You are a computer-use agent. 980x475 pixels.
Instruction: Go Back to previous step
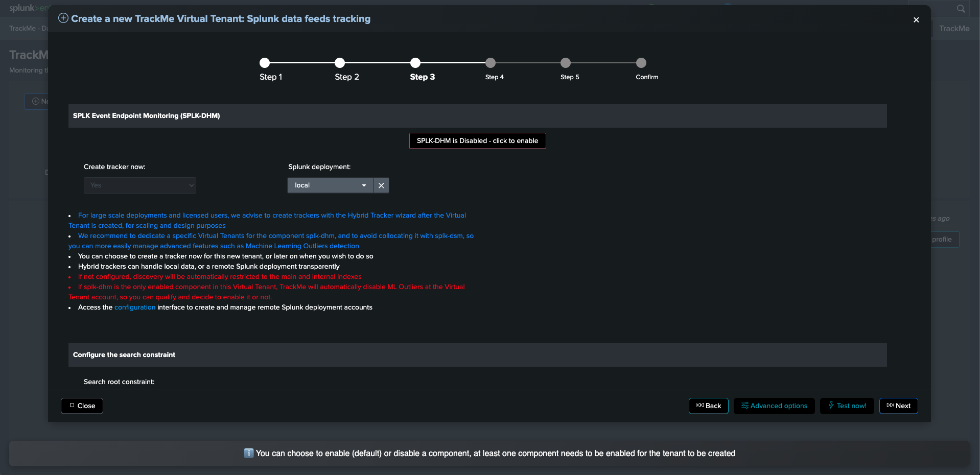click(709, 406)
